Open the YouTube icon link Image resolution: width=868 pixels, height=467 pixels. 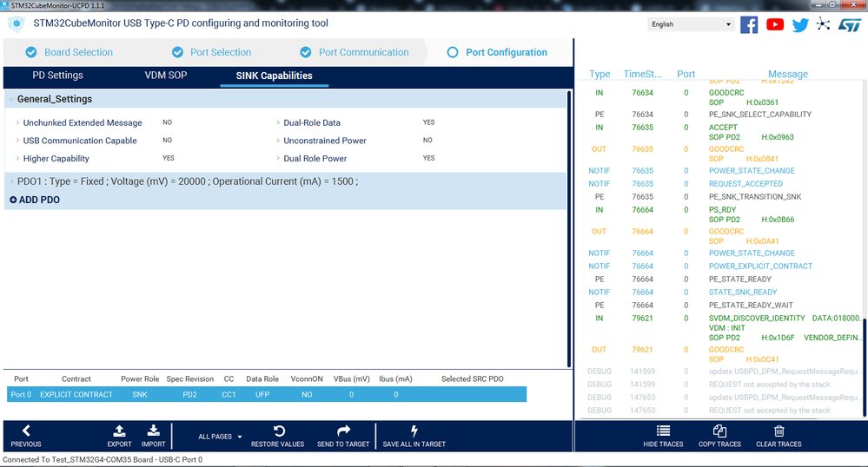[x=775, y=24]
